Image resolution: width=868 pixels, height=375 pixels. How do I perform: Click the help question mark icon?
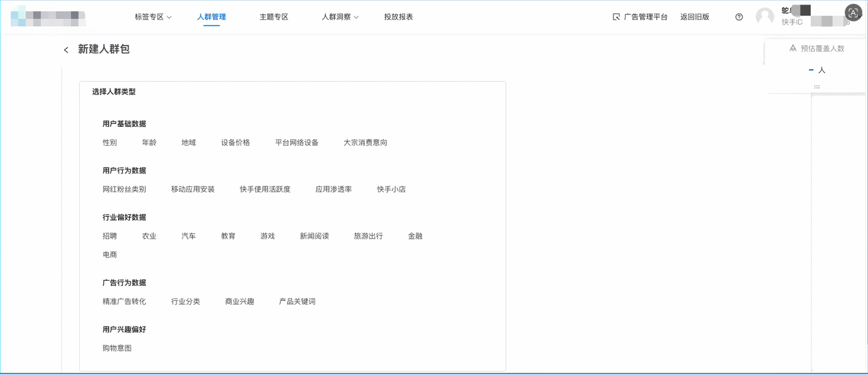click(739, 17)
